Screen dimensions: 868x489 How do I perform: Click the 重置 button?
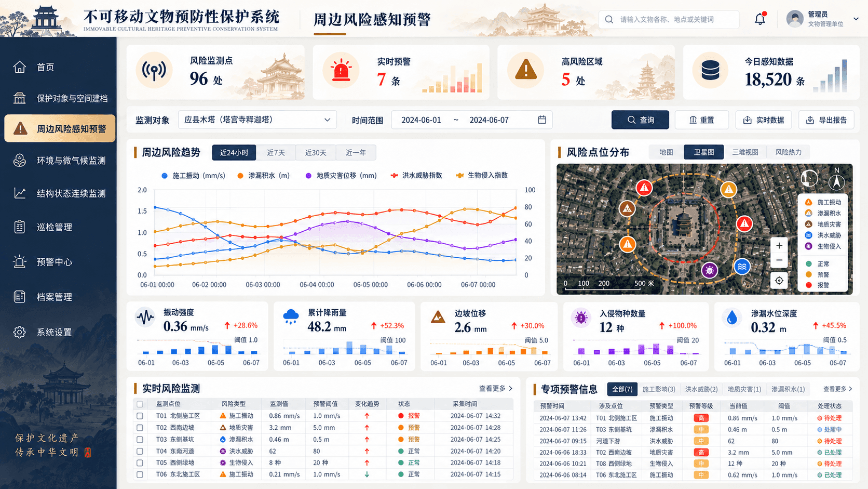pos(701,120)
